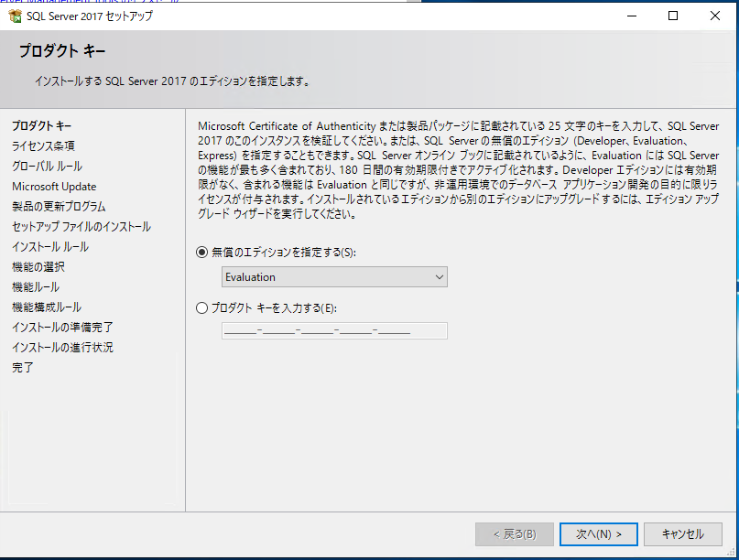Select ライセンス条項 step in sidebar
The height and width of the screenshot is (560, 739).
click(43, 146)
